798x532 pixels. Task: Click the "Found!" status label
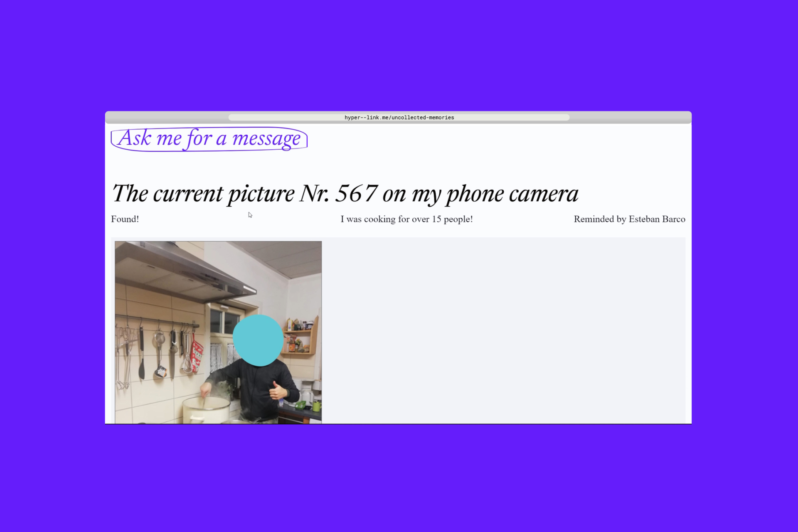pos(125,219)
